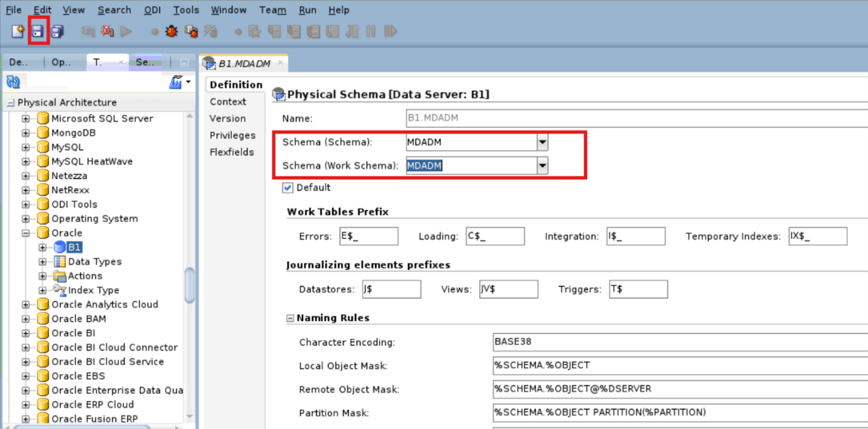Click the Integration prefix field I$_
Image resolution: width=868 pixels, height=429 pixels.
635,236
